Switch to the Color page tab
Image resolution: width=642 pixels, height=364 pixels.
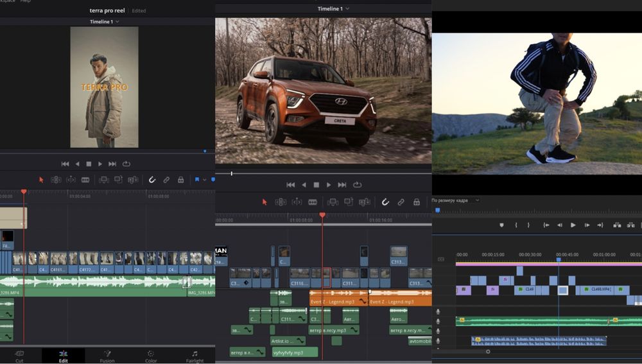click(x=151, y=356)
